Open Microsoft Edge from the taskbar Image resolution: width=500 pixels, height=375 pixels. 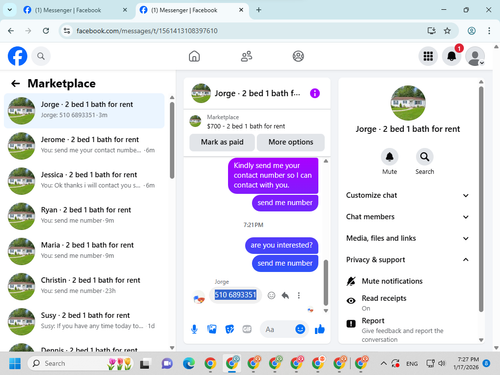coord(189,363)
